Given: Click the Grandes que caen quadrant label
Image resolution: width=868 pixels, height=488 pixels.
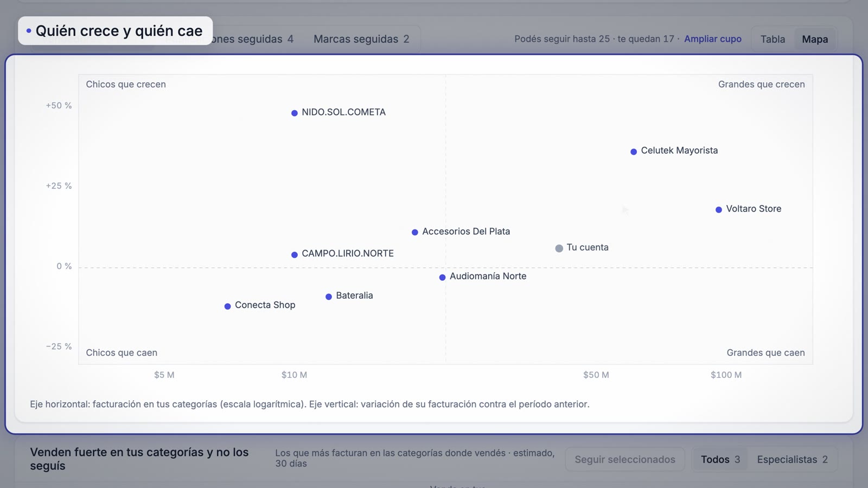Looking at the screenshot, I should [765, 352].
